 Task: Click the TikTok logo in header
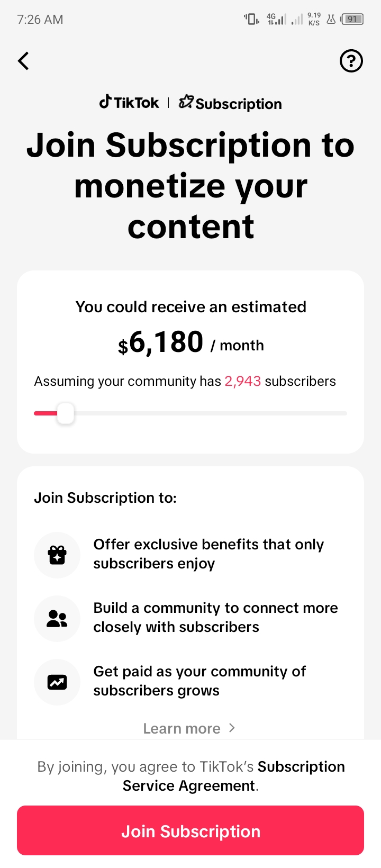click(129, 102)
